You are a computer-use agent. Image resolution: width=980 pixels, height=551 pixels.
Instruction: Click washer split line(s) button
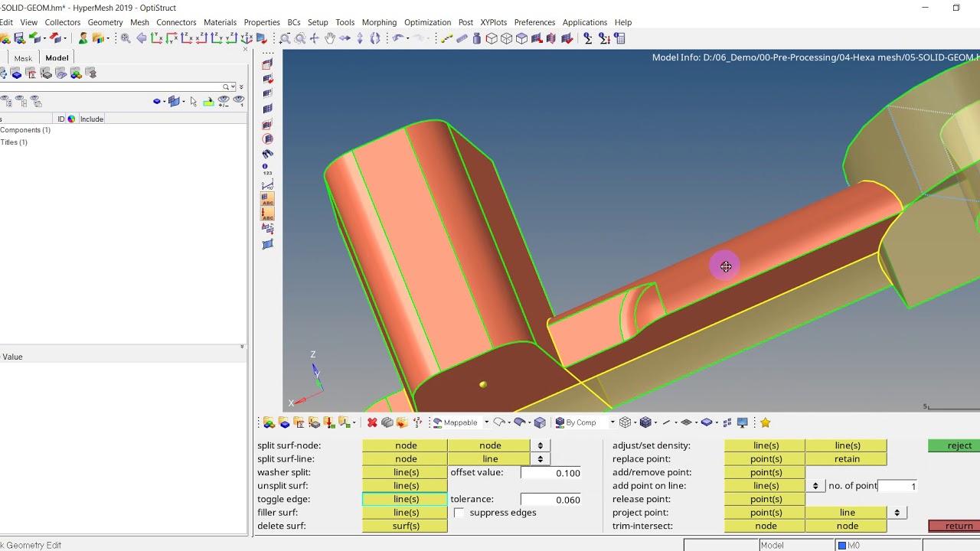(406, 472)
